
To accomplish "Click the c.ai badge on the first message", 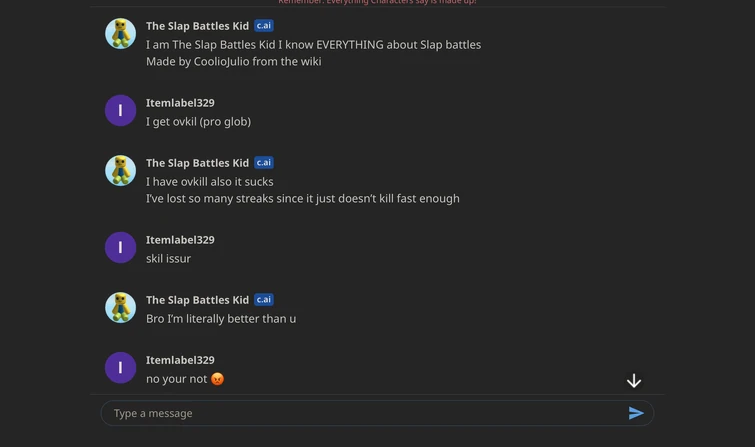I will pos(264,26).
